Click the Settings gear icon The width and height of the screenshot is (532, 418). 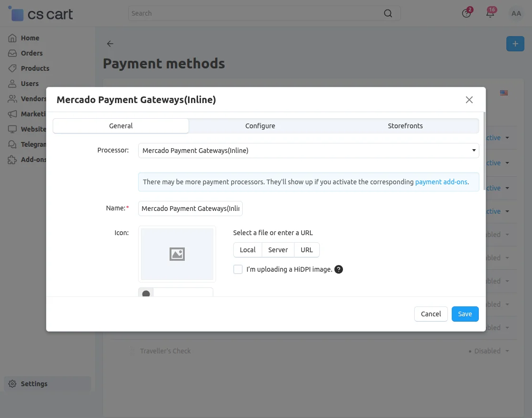[x=12, y=384]
